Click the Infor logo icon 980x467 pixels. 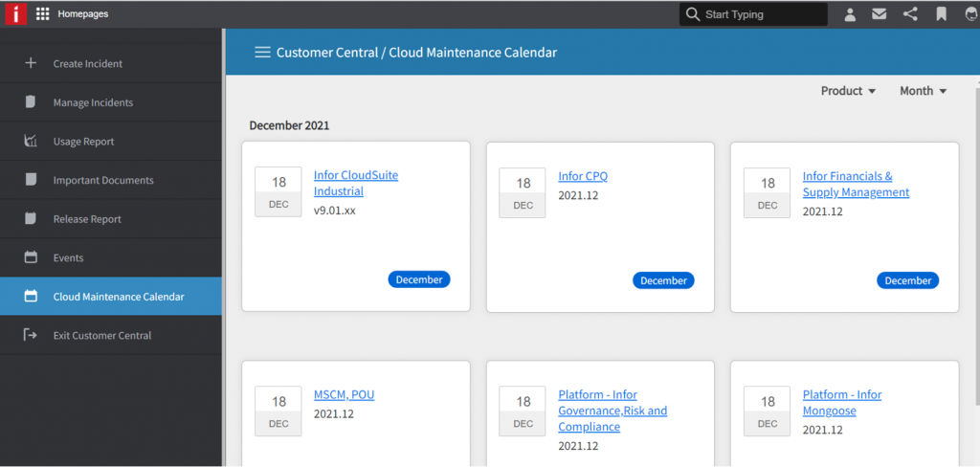click(14, 14)
